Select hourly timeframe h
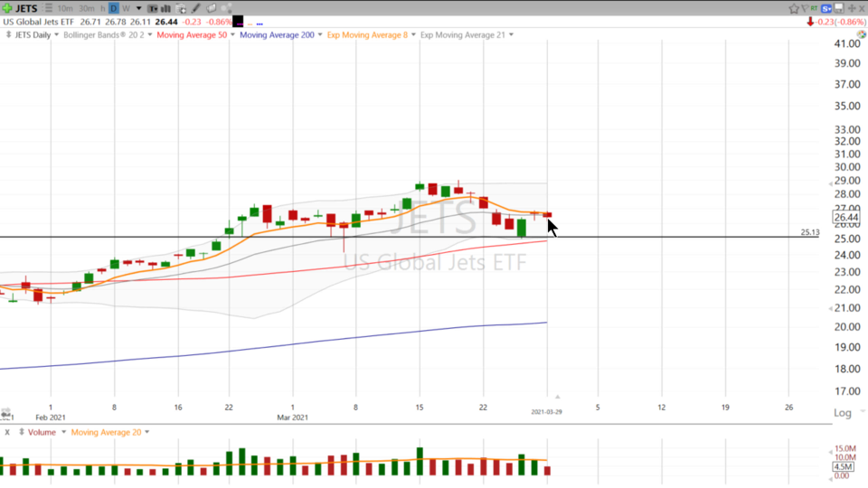 pyautogui.click(x=102, y=8)
